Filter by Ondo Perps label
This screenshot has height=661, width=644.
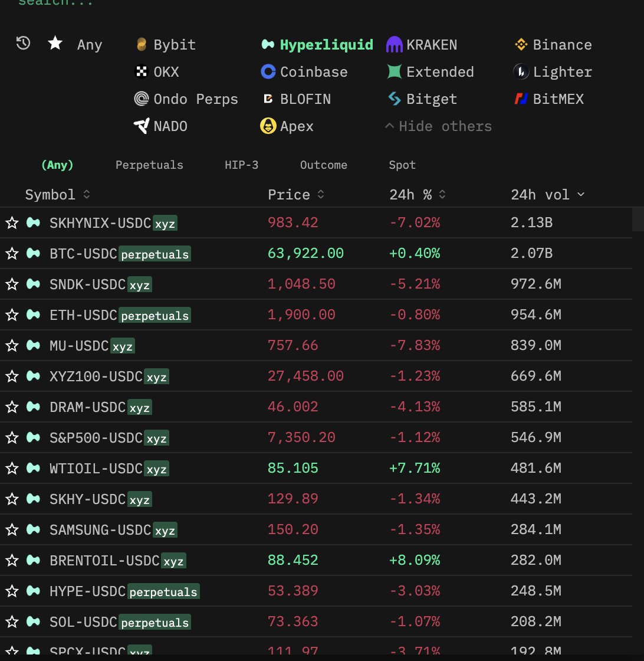click(x=196, y=99)
